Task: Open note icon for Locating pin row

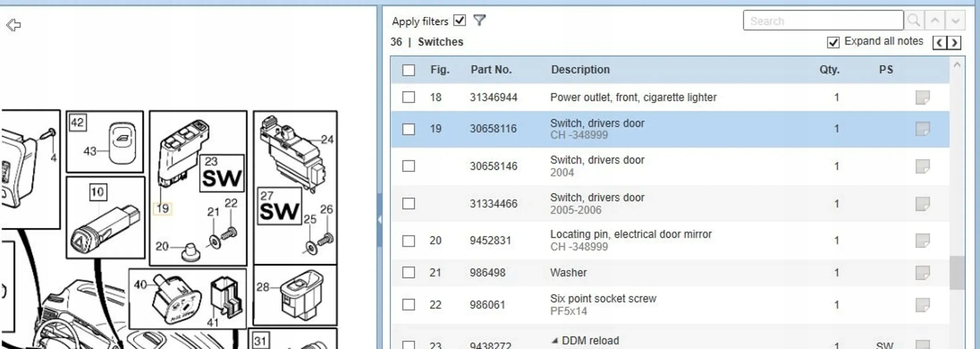Action: (922, 240)
